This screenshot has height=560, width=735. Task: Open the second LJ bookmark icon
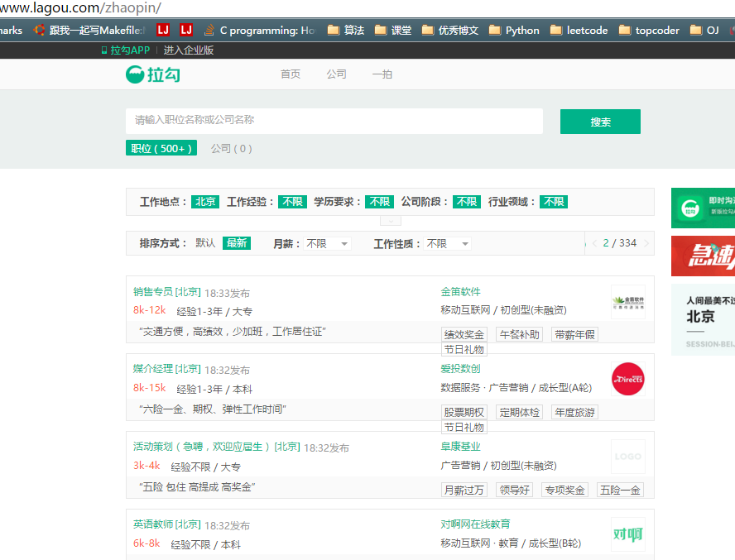click(x=186, y=30)
